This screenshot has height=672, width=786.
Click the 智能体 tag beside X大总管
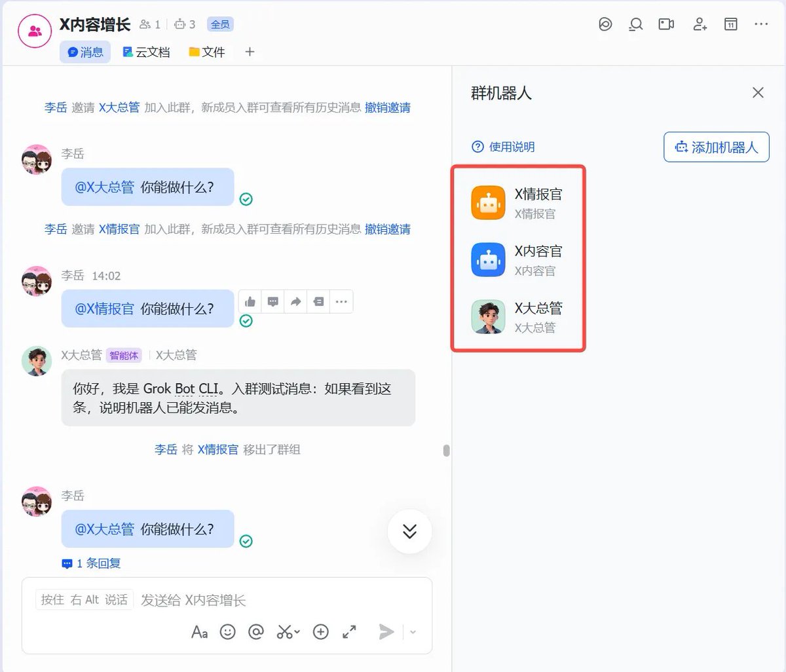coord(124,355)
